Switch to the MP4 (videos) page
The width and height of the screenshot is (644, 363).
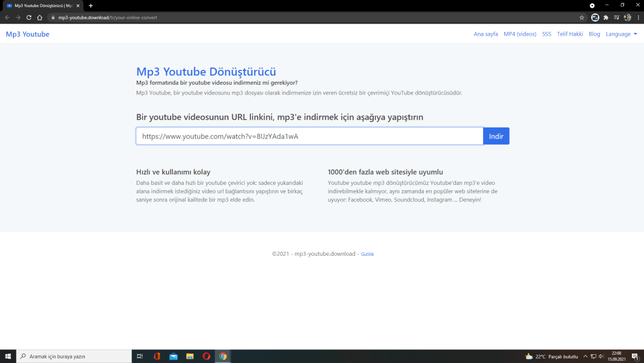pos(520,34)
